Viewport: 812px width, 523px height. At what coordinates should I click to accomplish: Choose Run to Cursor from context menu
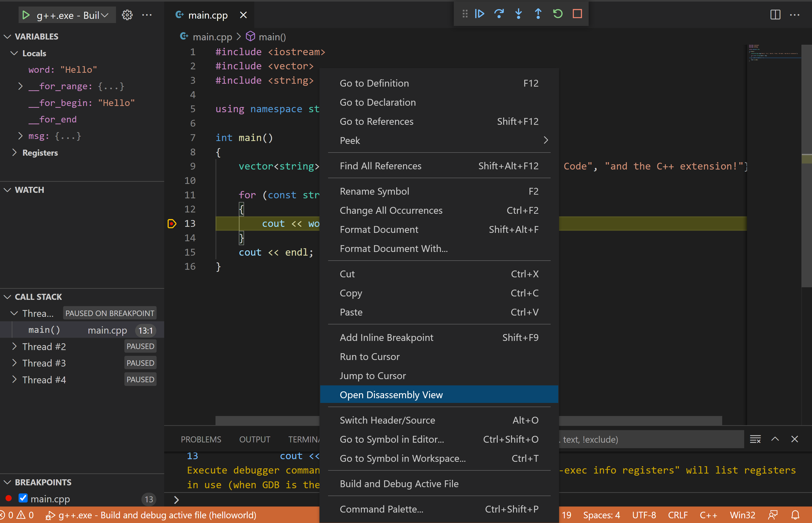(369, 357)
